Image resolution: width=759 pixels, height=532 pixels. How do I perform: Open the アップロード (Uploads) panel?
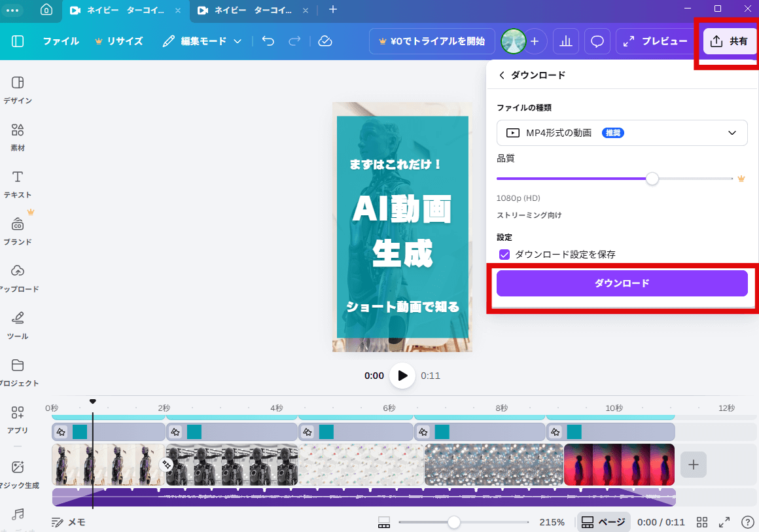pos(18,277)
